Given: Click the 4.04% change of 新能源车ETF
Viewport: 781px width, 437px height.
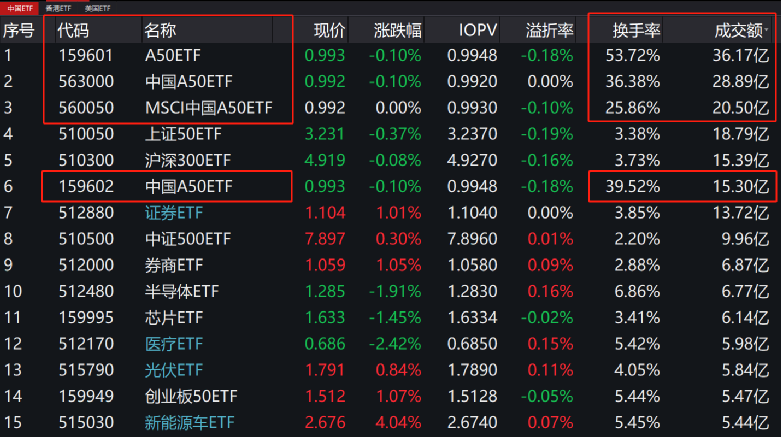Looking at the screenshot, I should pos(398,423).
